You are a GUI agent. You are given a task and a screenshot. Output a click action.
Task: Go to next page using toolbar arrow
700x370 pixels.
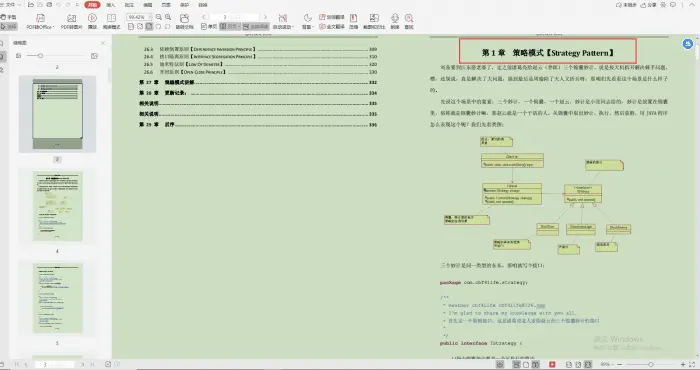pos(265,17)
